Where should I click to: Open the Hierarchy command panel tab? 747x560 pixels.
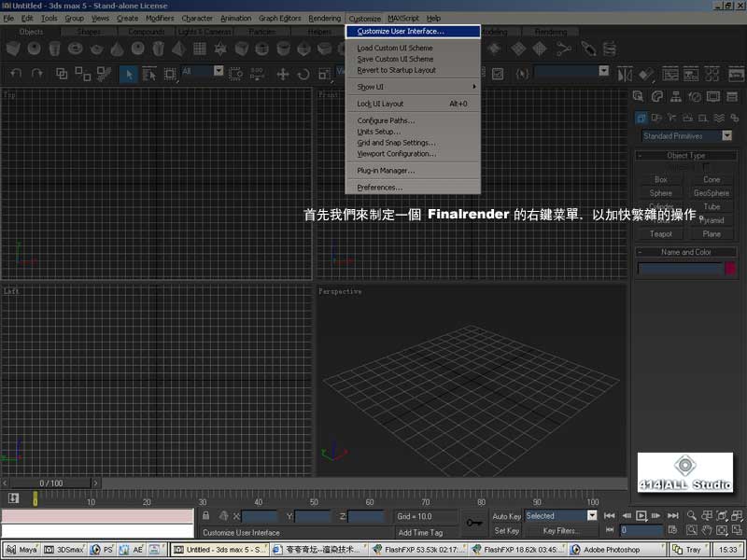(x=675, y=97)
